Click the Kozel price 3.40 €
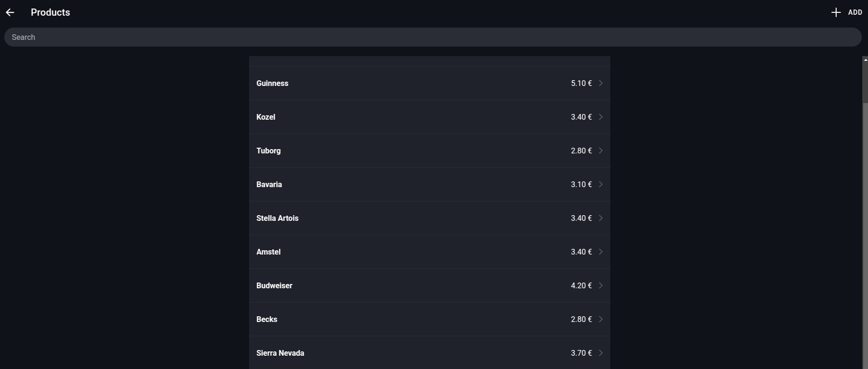Image resolution: width=868 pixels, height=369 pixels. coord(581,117)
